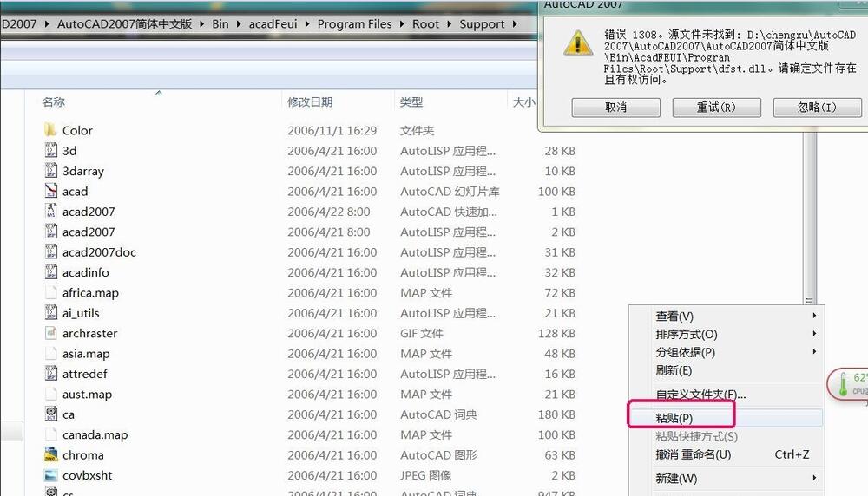Click the acad2007 fast-load file icon
Viewport: 868px width, 496px height.
click(51, 212)
